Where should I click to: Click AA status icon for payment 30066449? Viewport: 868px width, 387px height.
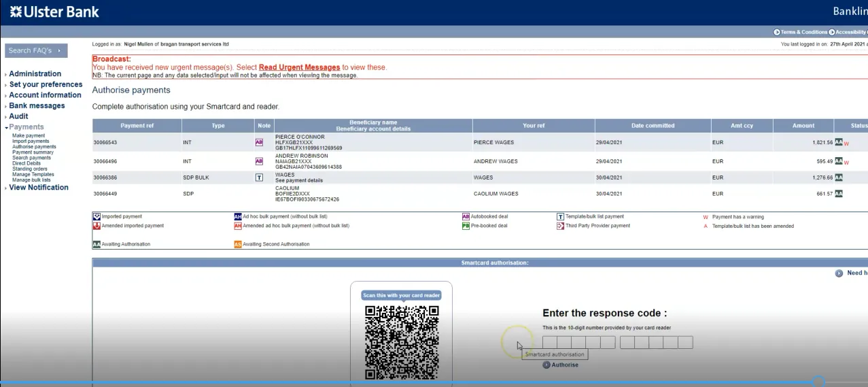(839, 194)
